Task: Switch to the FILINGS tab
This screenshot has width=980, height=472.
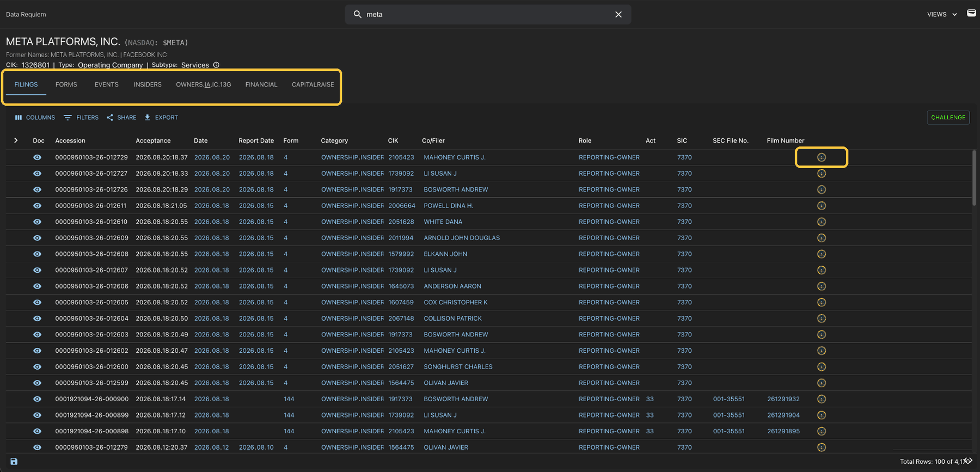Action: [x=26, y=85]
